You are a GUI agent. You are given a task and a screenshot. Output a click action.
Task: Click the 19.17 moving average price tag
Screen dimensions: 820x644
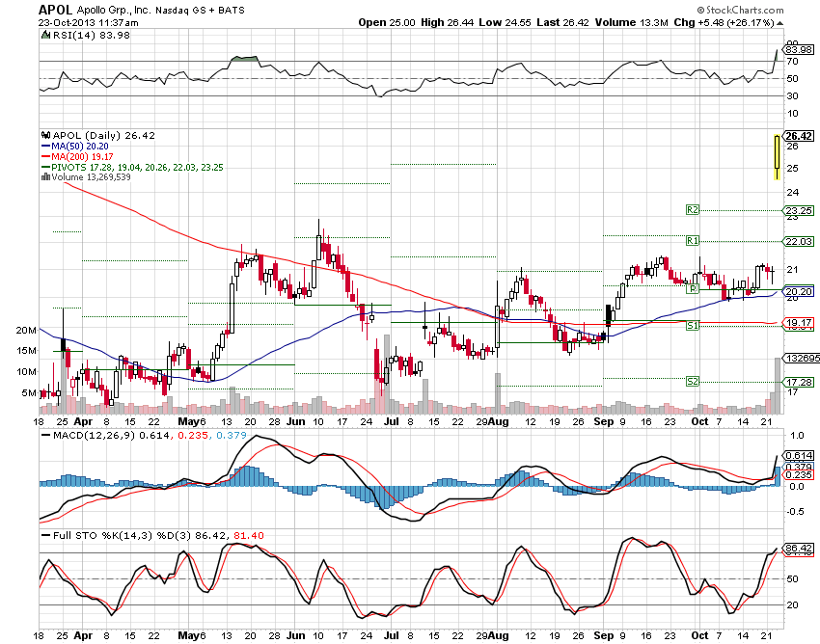coord(799,323)
